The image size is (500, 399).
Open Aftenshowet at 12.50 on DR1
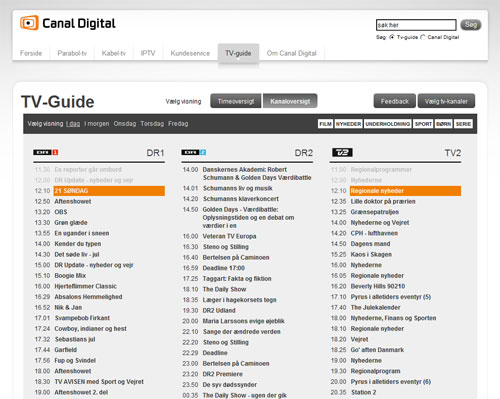tap(73, 201)
